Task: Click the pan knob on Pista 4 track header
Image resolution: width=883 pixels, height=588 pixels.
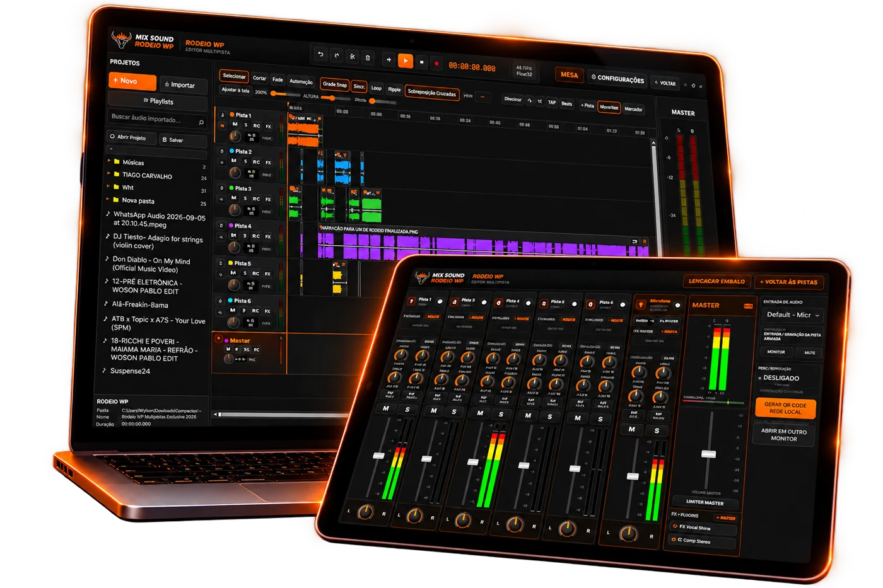Action: [234, 247]
